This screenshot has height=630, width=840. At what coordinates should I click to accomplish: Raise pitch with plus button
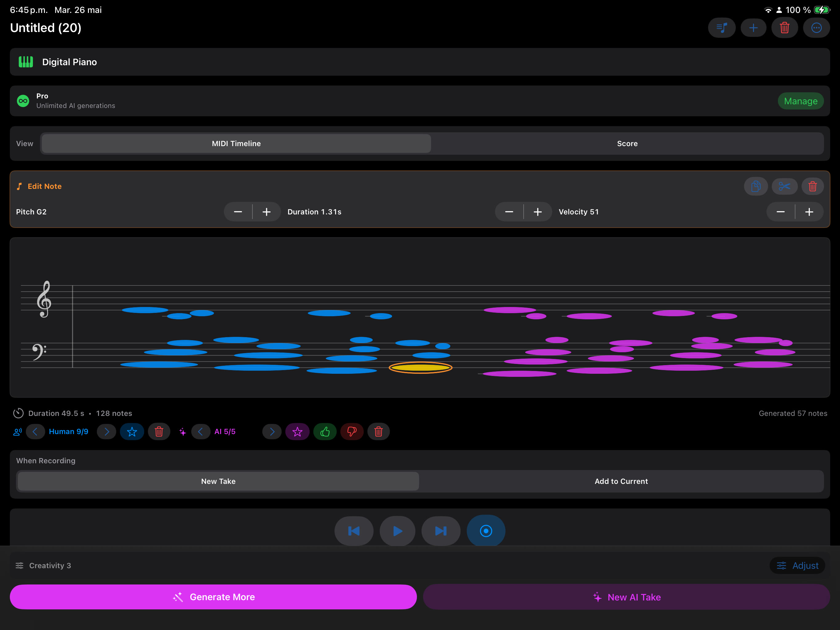pyautogui.click(x=267, y=212)
